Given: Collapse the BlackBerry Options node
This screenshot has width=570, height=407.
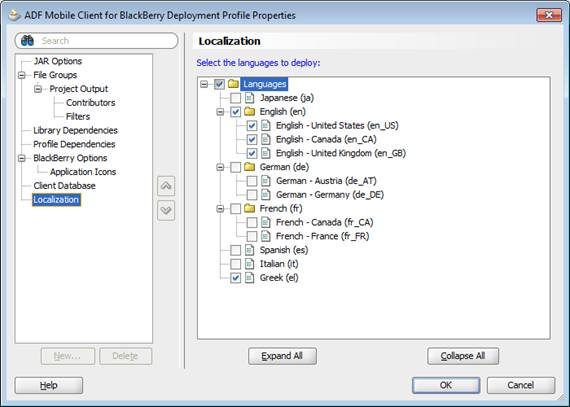Looking at the screenshot, I should coord(22,158).
